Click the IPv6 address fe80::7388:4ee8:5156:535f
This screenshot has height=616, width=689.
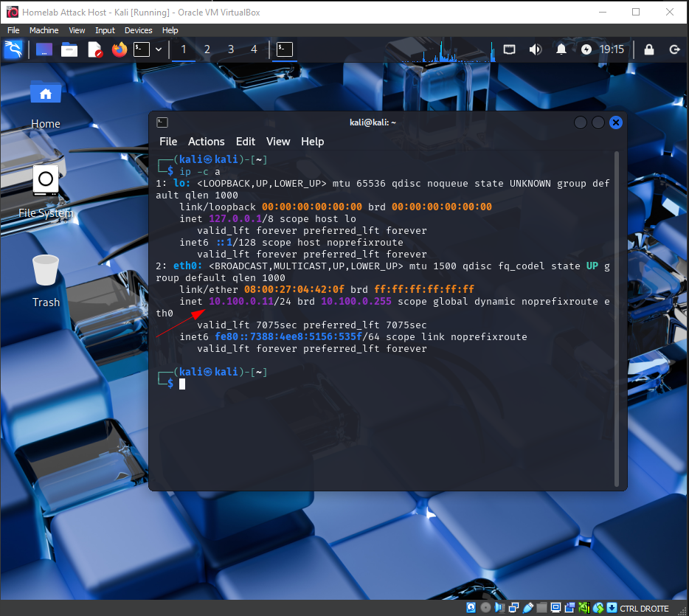click(288, 336)
